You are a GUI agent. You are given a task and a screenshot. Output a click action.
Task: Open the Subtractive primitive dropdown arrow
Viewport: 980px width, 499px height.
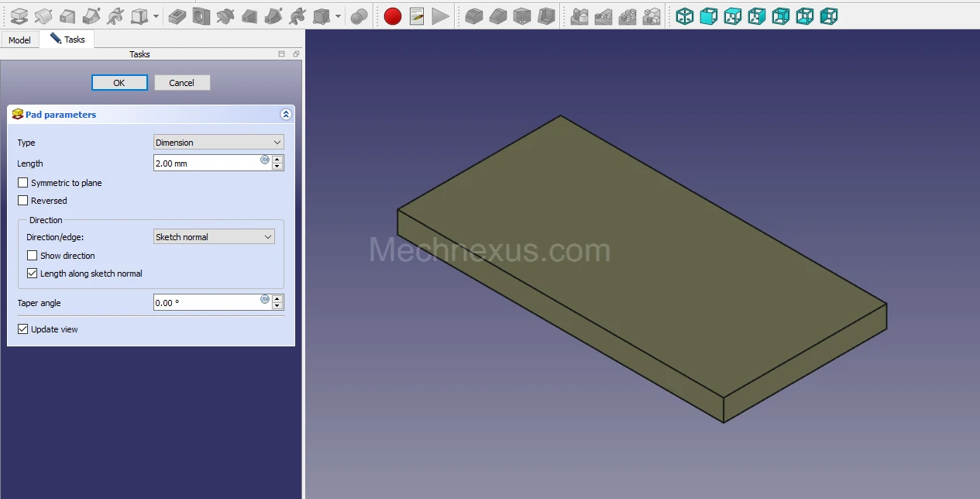(339, 15)
